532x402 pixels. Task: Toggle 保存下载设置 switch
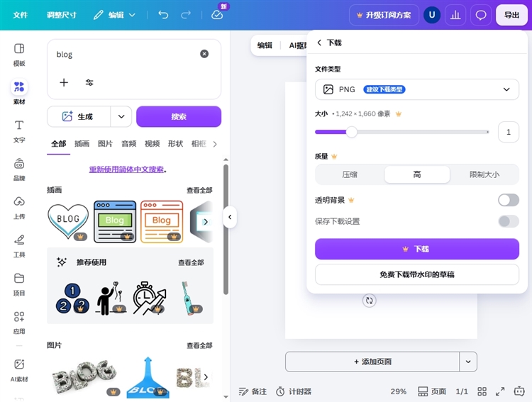(509, 221)
